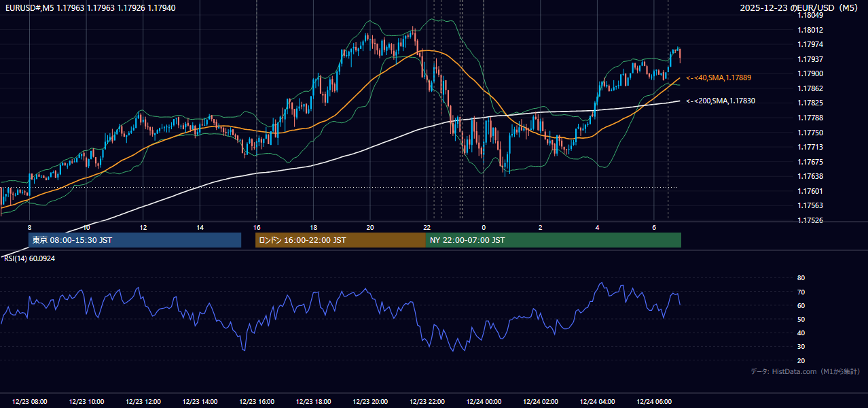
Task: Click the date label 12/23 10:00
Action: pos(87,402)
